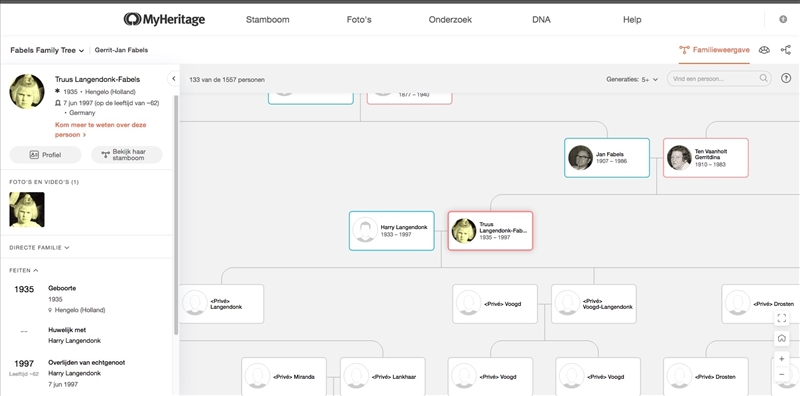Click the Profiel button

pos(45,155)
